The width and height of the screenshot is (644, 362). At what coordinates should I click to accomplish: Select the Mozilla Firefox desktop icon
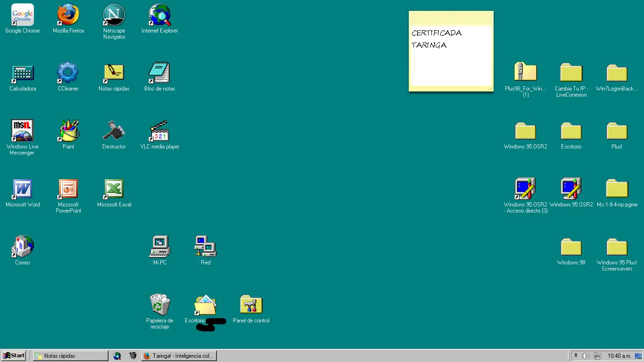[x=68, y=15]
